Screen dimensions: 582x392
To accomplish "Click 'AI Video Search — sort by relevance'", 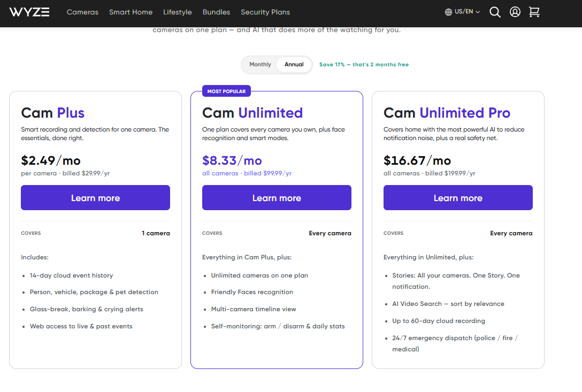I will pyautogui.click(x=448, y=304).
